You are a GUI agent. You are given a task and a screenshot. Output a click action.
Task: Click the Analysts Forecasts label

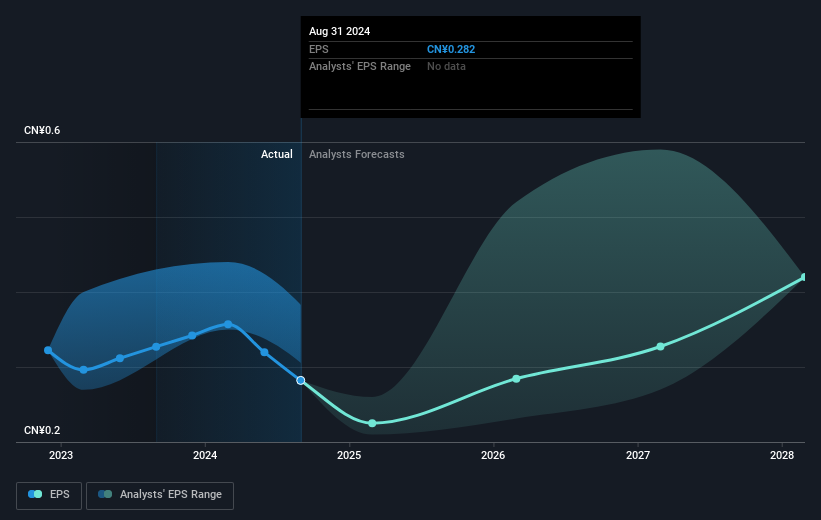pyautogui.click(x=357, y=154)
